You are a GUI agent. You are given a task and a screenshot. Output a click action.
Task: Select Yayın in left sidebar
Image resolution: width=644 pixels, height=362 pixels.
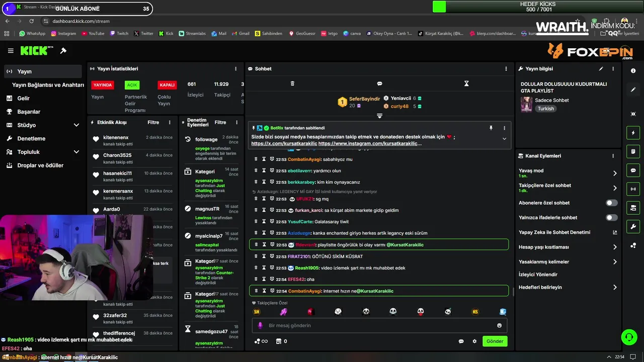tap(42, 71)
